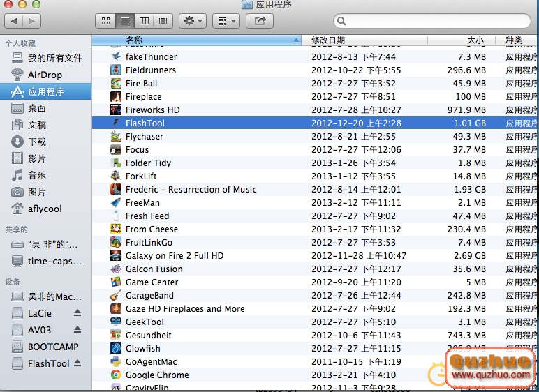Click the GeekTool app icon
Image resolution: width=539 pixels, height=392 pixels.
coord(116,322)
